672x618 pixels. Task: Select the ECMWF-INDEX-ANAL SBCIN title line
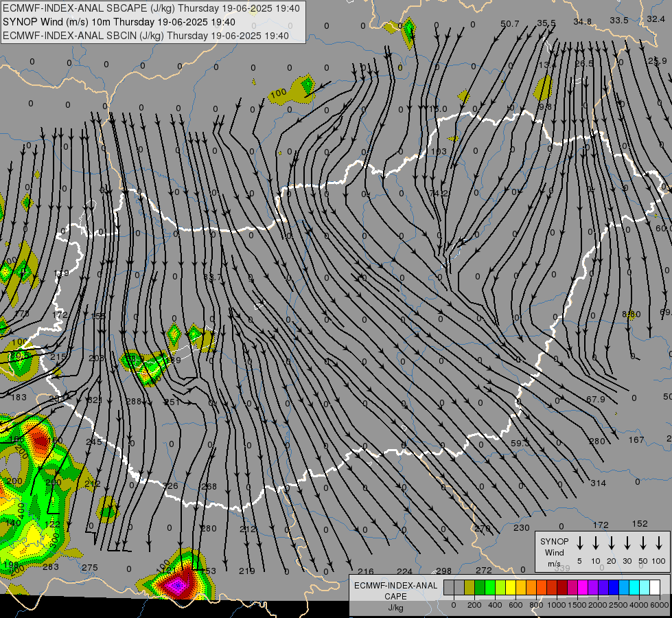146,36
